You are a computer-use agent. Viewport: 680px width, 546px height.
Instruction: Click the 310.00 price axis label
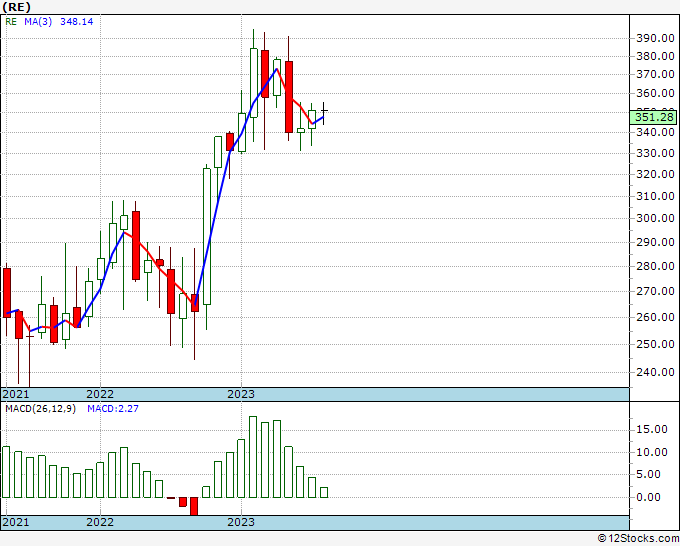tap(655, 196)
